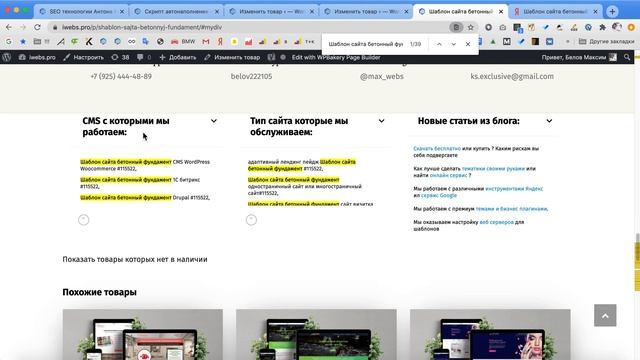Click 'Настроить' in the admin bar
The image size is (640, 360).
83,57
